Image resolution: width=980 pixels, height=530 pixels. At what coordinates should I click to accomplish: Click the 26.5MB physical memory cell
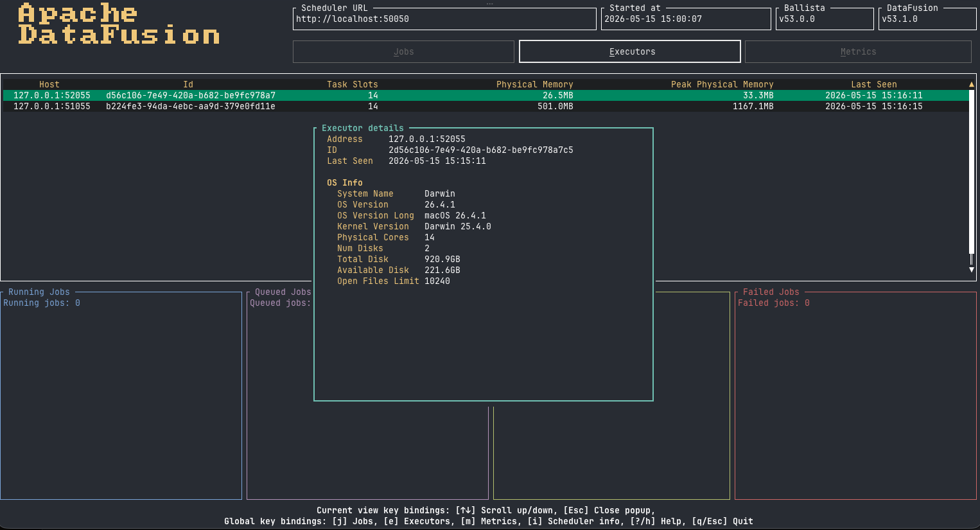pyautogui.click(x=558, y=96)
